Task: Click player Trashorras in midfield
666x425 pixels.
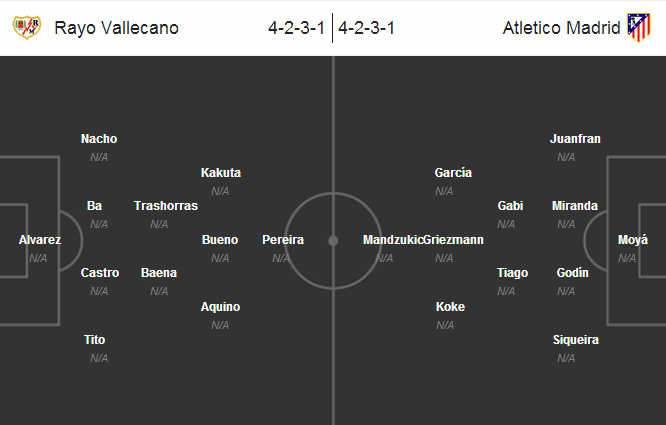Action: [166, 206]
